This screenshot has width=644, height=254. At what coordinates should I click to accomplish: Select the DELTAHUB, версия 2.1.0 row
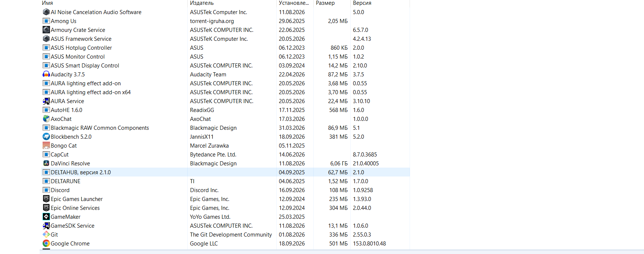(226, 172)
